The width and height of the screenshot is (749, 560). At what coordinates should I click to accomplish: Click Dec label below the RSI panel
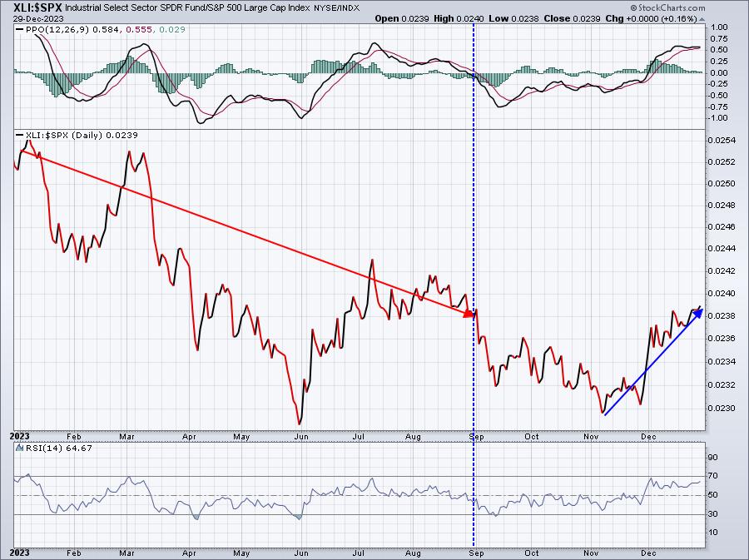647,553
